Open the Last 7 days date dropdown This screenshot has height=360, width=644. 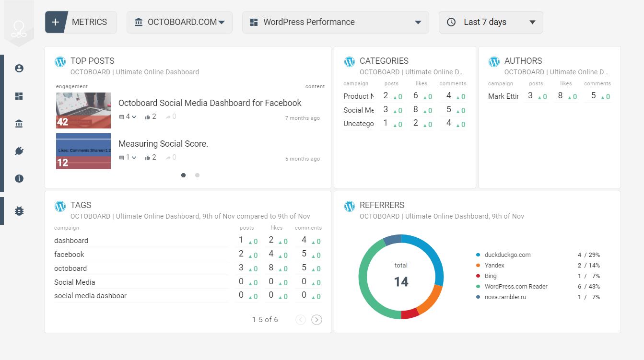[x=491, y=23]
